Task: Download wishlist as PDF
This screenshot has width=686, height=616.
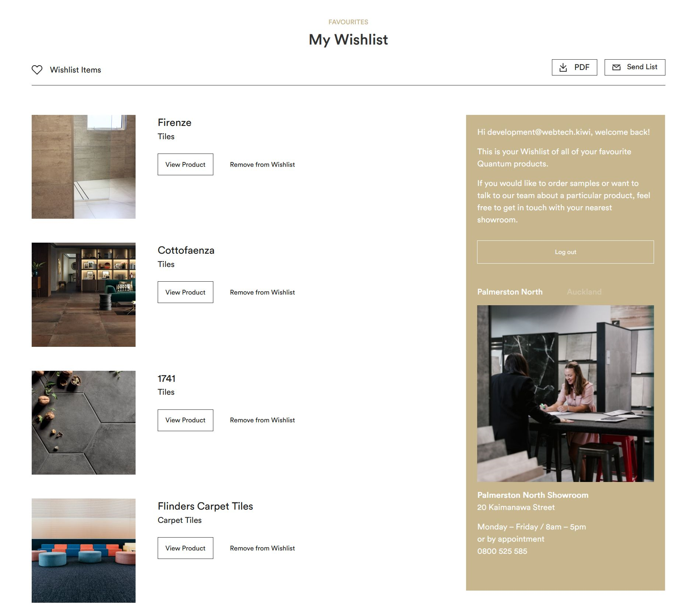Action: 574,67
